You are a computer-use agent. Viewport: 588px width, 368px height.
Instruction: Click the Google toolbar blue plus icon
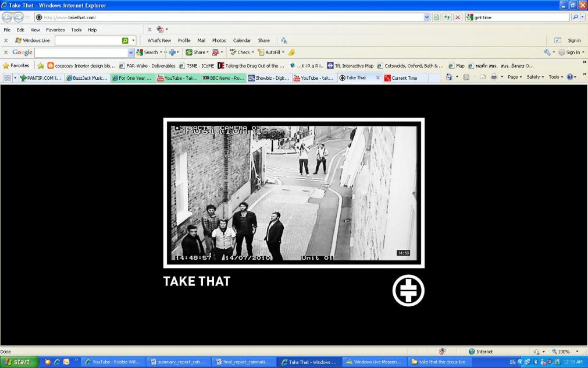(172, 52)
